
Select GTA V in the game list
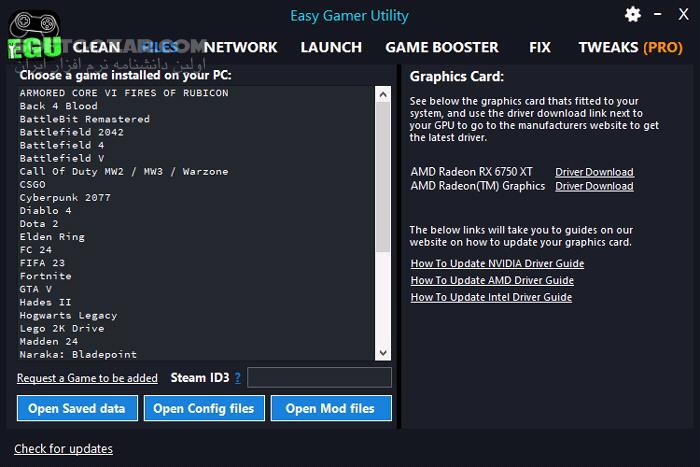196,289
